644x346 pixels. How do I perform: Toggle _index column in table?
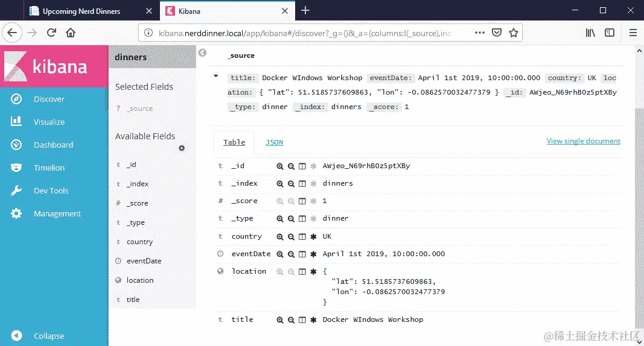pyautogui.click(x=302, y=184)
